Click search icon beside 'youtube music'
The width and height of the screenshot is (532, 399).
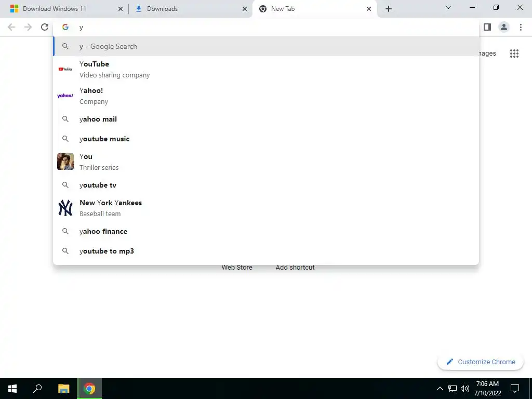coord(65,139)
